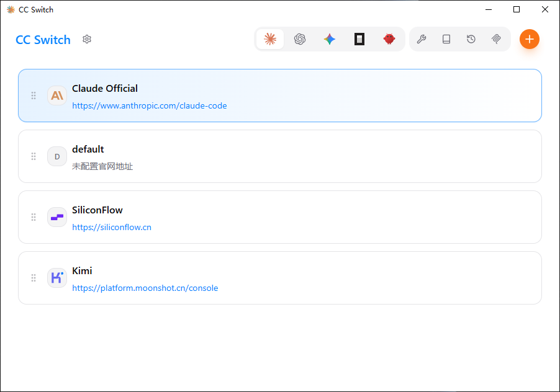Click the D avatar of default
This screenshot has height=392, width=560.
click(x=57, y=156)
